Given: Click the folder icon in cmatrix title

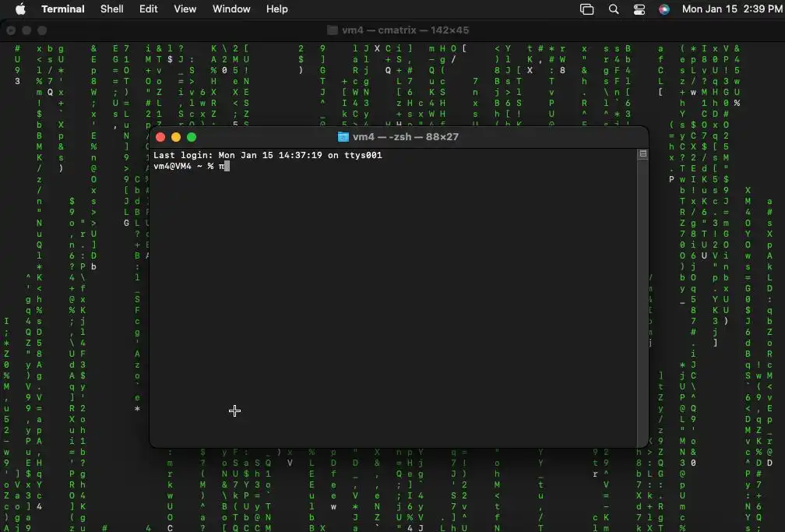Looking at the screenshot, I should point(333,30).
